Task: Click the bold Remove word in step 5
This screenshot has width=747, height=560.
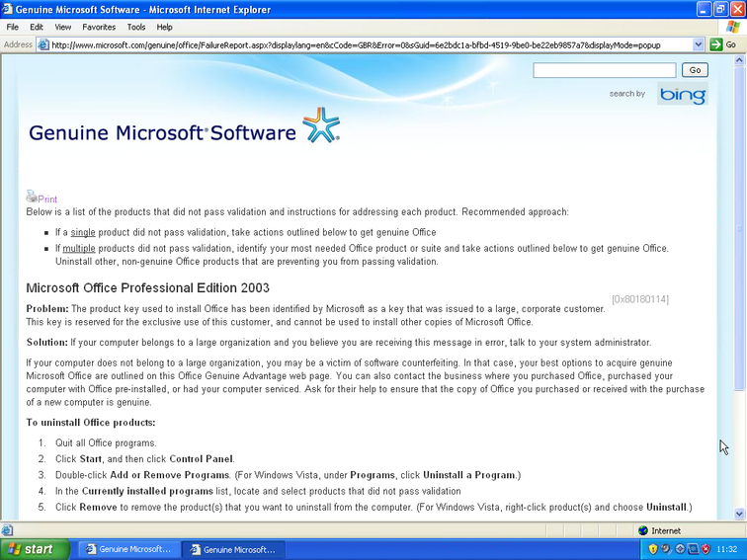Action: click(x=98, y=507)
